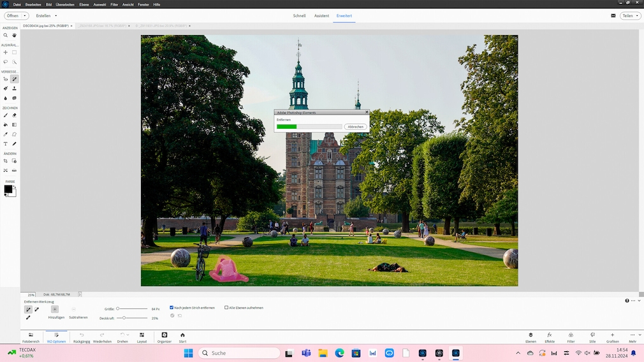644x362 pixels.
Task: Open the Ebenen layers panel
Action: (531, 337)
